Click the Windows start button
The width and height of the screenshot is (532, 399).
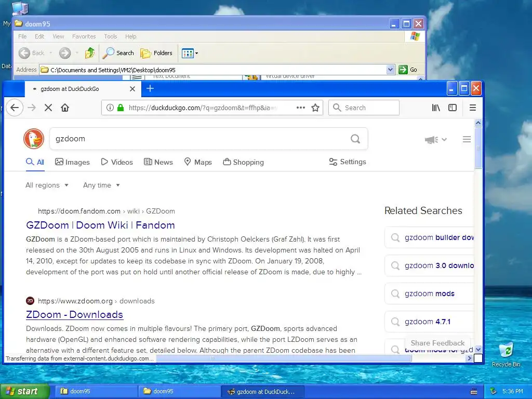tap(25, 391)
